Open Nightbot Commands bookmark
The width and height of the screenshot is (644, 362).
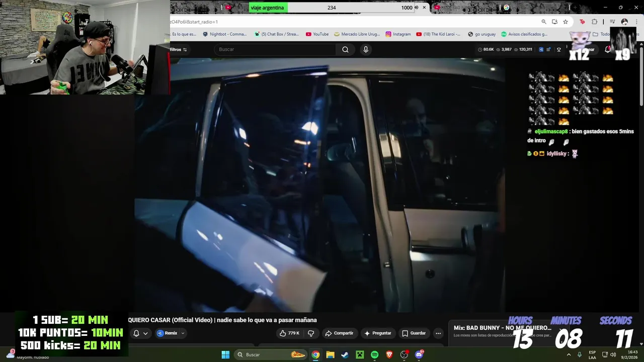224,34
